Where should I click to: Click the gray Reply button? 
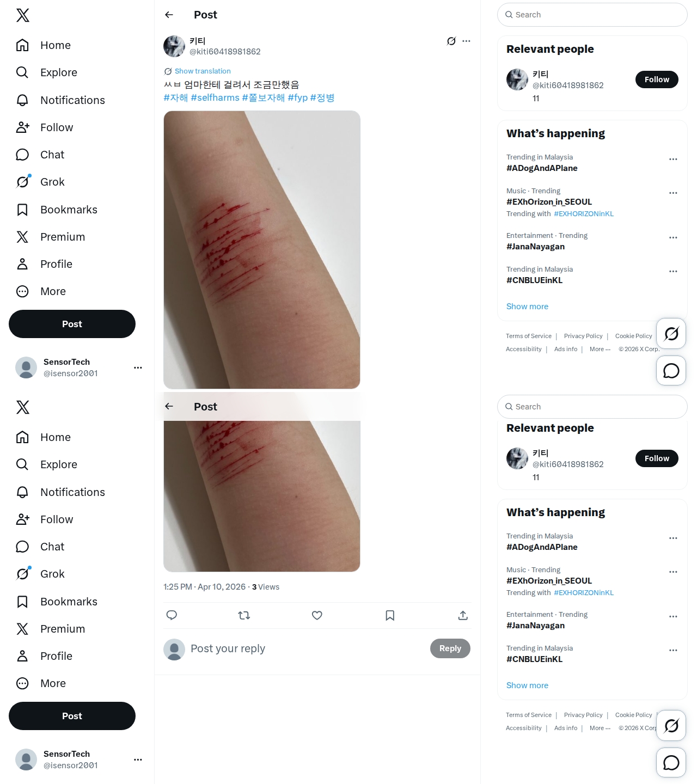tap(450, 648)
